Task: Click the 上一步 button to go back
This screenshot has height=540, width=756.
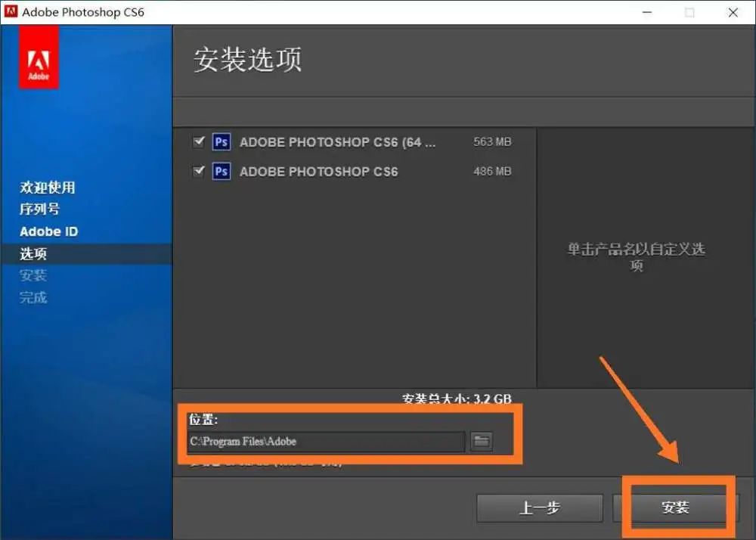Action: [x=540, y=507]
